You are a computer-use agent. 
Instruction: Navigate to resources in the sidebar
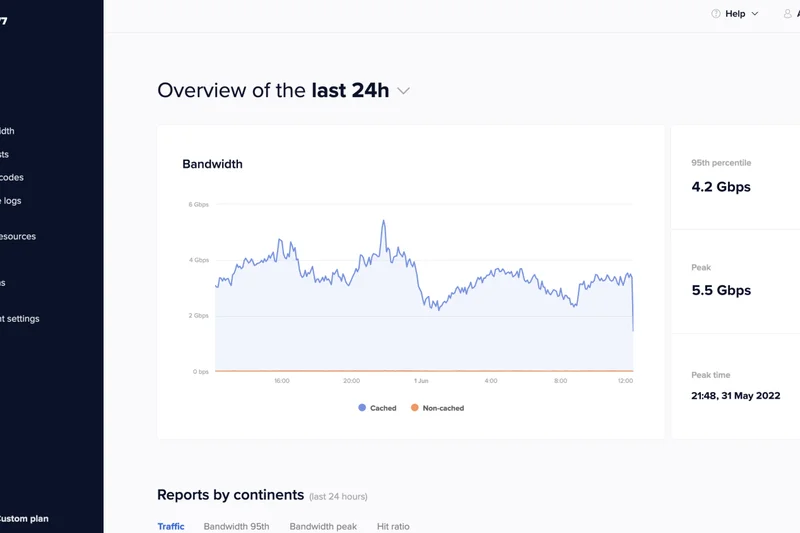[x=17, y=237]
